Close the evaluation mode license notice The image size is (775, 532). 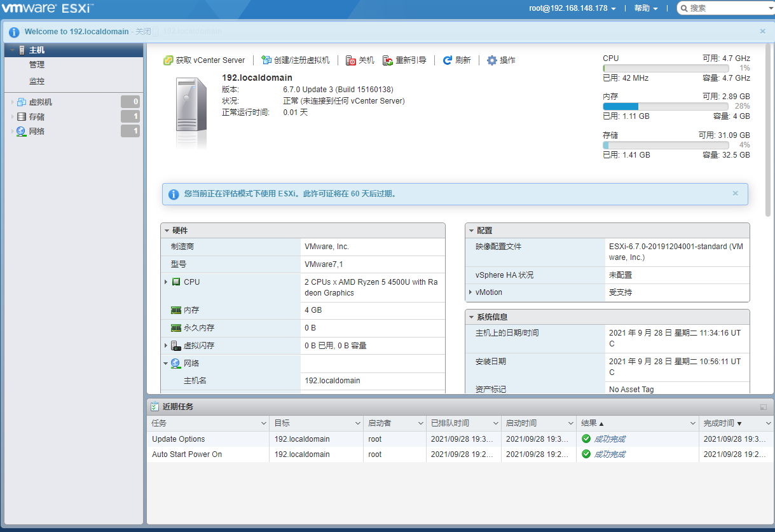736,193
